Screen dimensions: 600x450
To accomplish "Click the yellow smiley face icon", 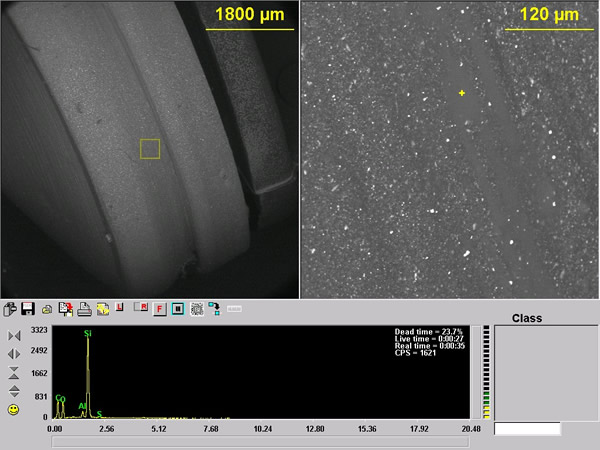I will coord(13,410).
